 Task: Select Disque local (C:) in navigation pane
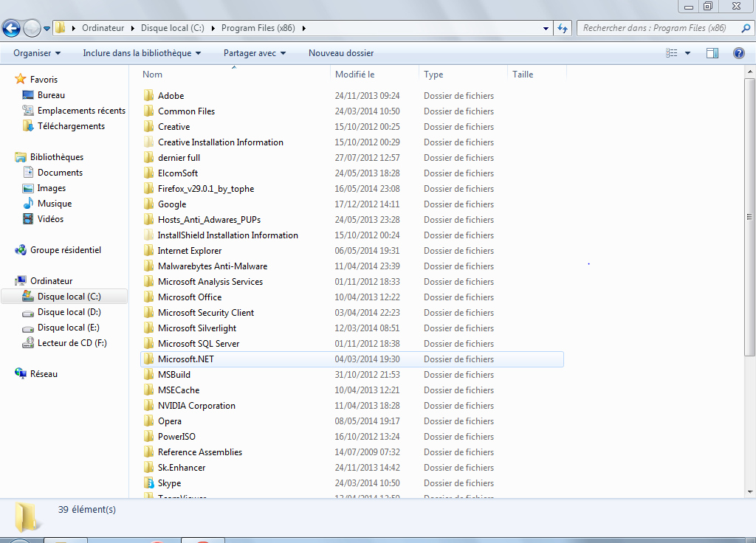[64, 297]
